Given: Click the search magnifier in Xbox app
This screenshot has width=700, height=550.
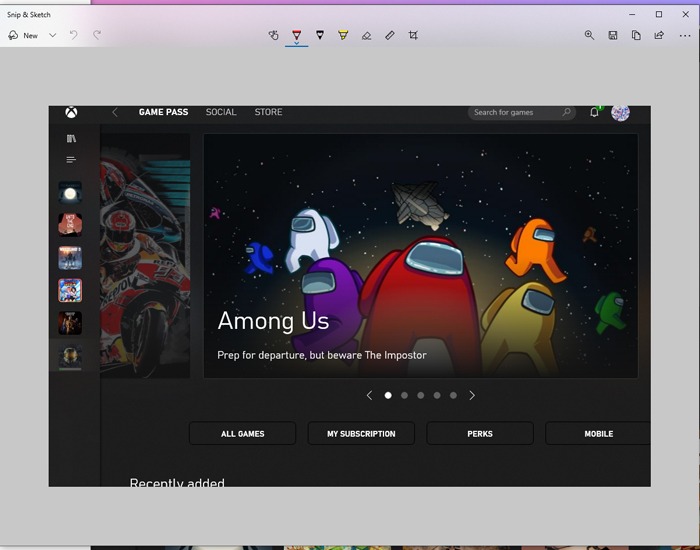Looking at the screenshot, I should (x=566, y=112).
